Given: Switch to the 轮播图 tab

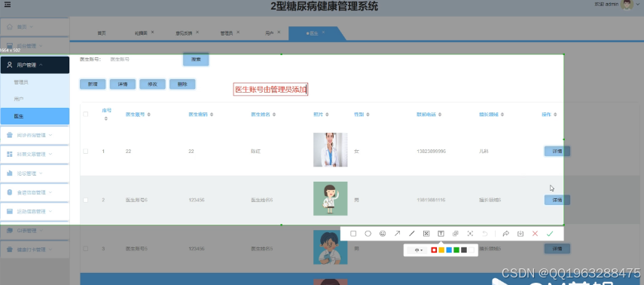Looking at the screenshot, I should 142,33.
